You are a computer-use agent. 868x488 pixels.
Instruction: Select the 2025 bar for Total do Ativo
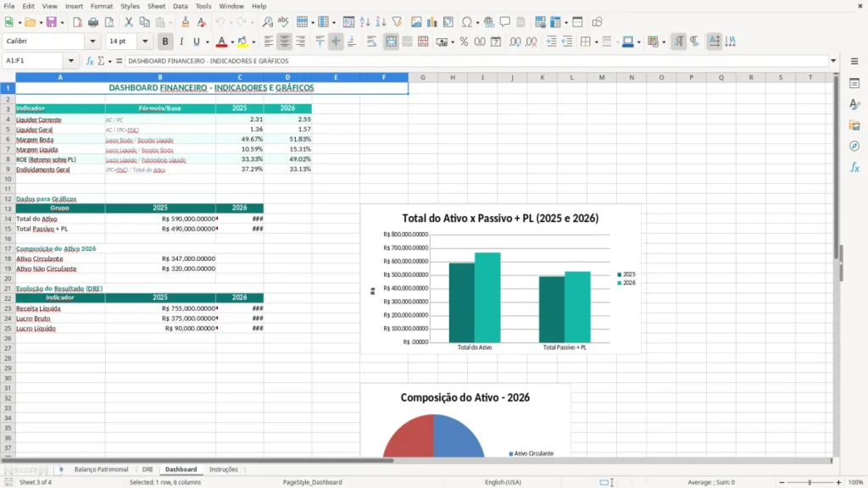[x=462, y=302]
